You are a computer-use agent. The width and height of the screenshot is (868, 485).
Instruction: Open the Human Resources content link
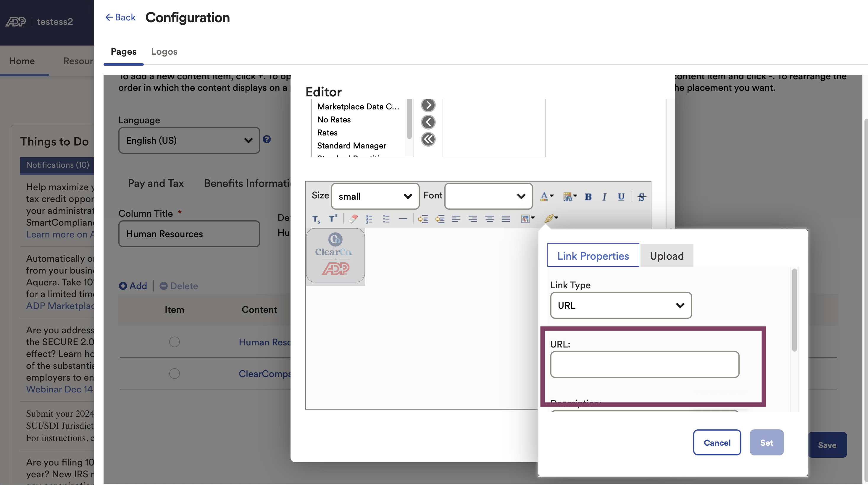click(x=264, y=342)
